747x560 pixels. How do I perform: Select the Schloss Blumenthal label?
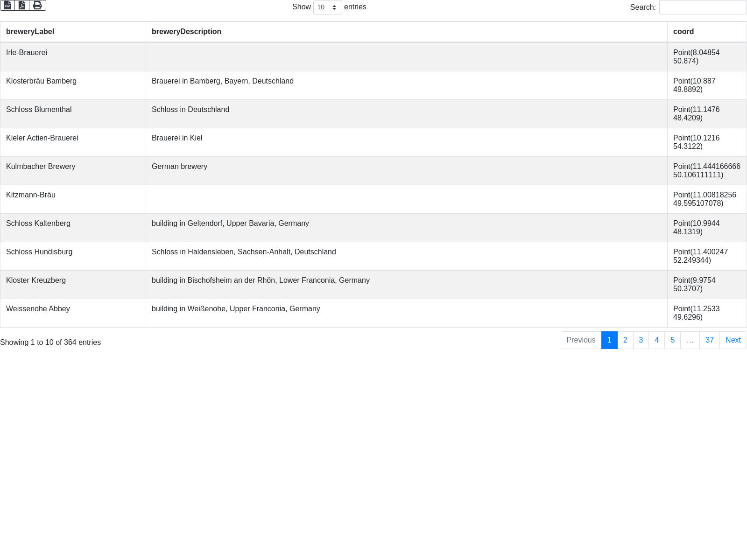pyautogui.click(x=39, y=110)
